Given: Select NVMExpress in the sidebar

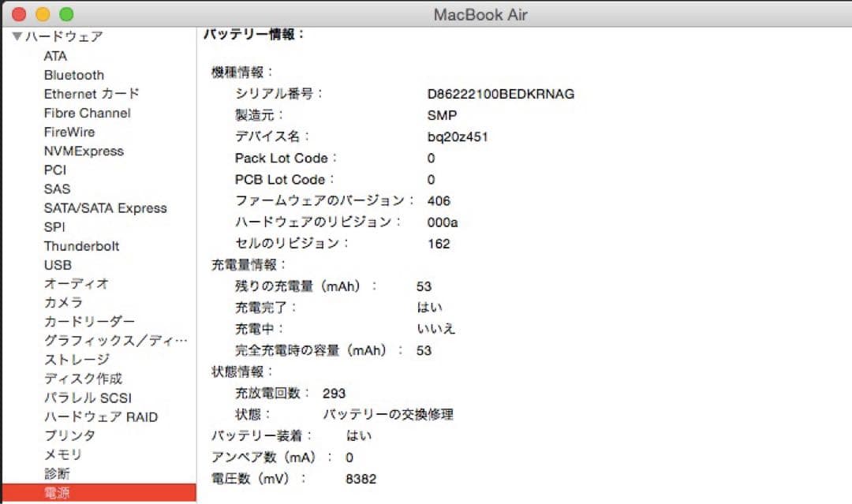Looking at the screenshot, I should [84, 151].
